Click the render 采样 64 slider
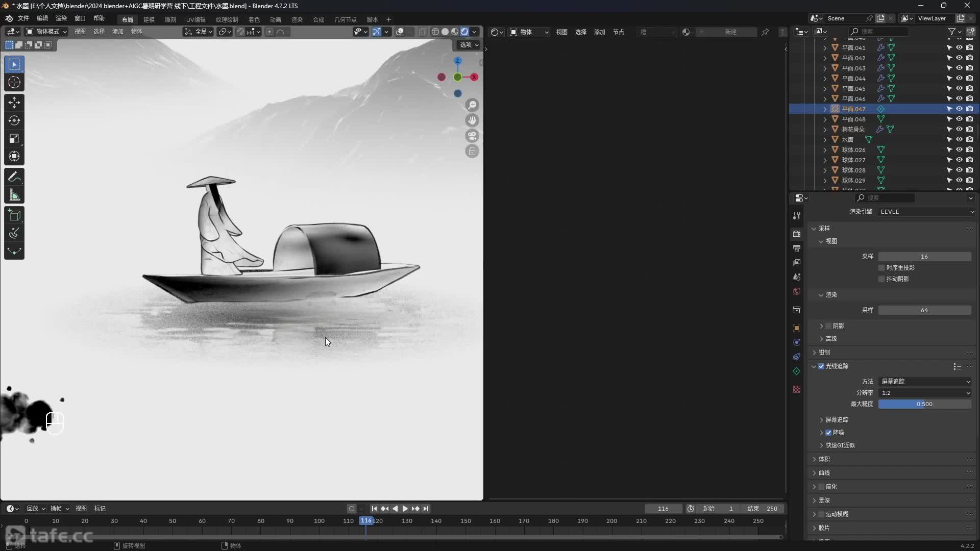This screenshot has width=980, height=551. coord(924,310)
